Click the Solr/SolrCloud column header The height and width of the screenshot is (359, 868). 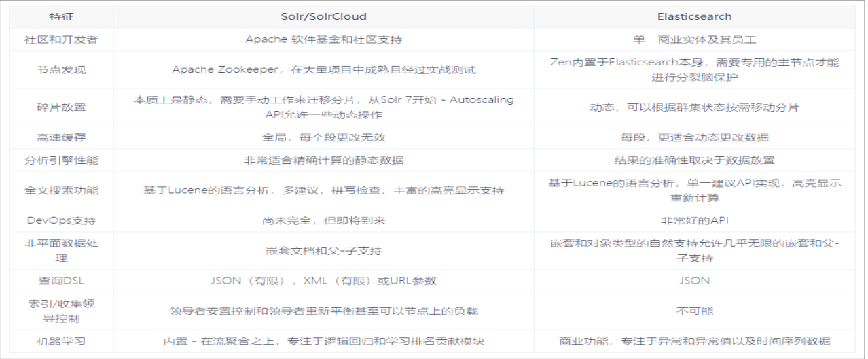tap(323, 16)
